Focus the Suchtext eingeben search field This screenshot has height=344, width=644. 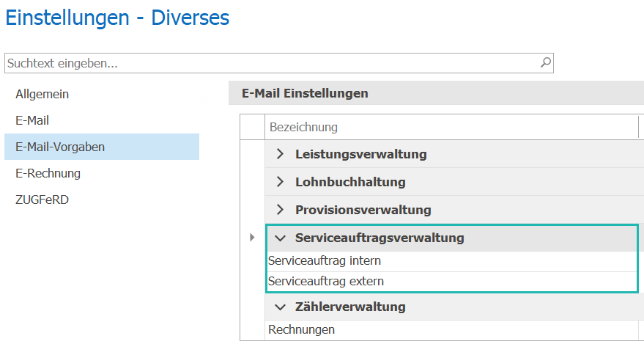tap(279, 63)
